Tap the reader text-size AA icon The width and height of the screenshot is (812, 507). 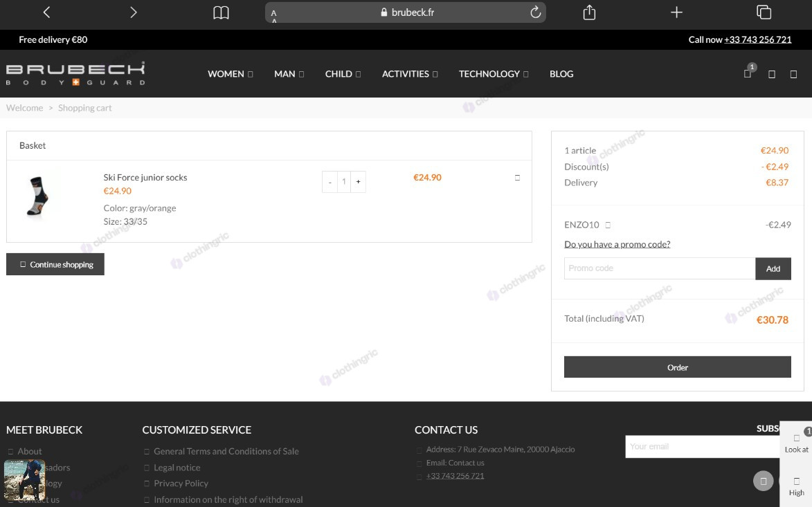pyautogui.click(x=274, y=14)
